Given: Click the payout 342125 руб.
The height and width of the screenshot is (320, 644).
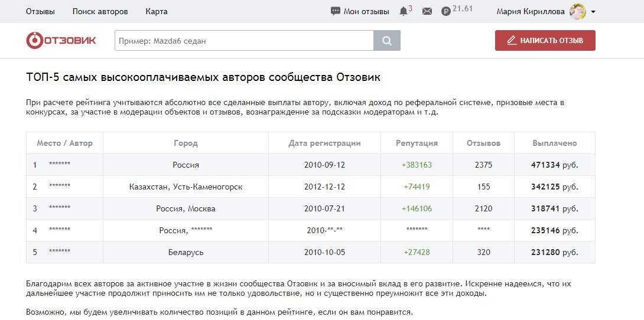Looking at the screenshot, I should click(554, 187).
